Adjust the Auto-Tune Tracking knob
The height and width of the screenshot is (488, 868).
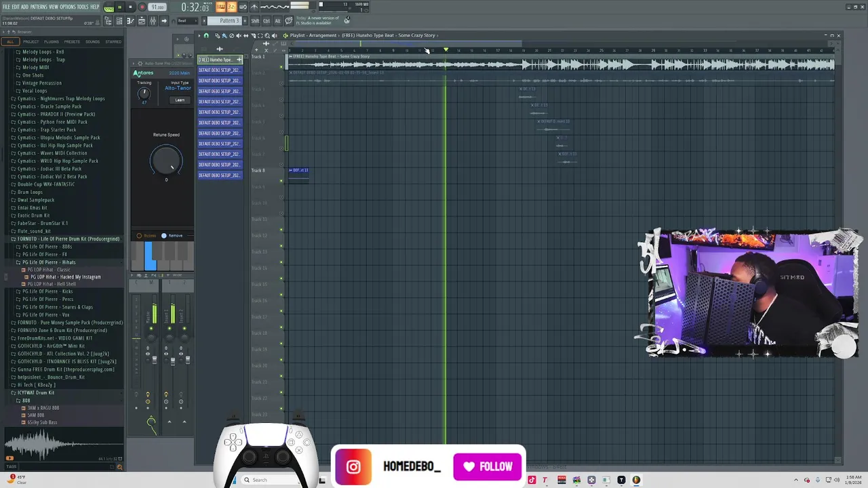pyautogui.click(x=144, y=94)
